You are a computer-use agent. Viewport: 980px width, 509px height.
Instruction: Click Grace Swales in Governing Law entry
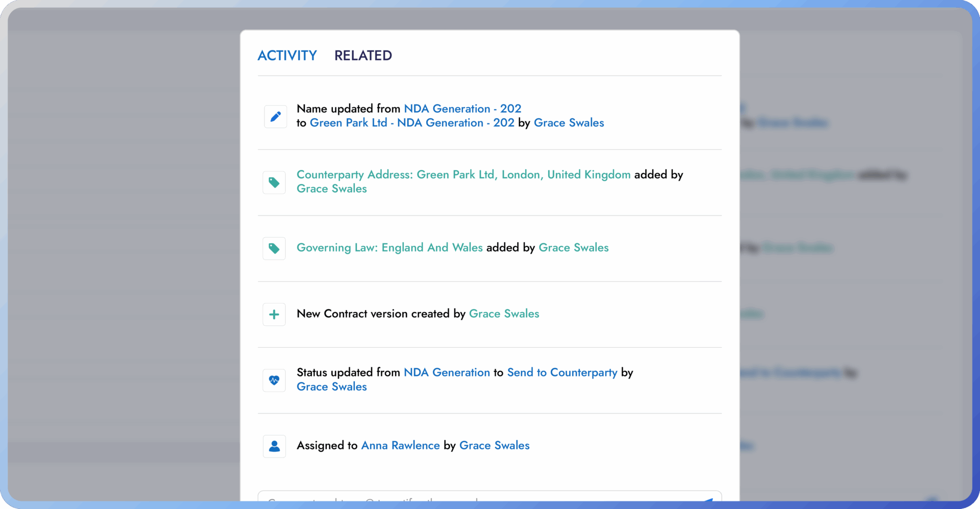(x=573, y=247)
